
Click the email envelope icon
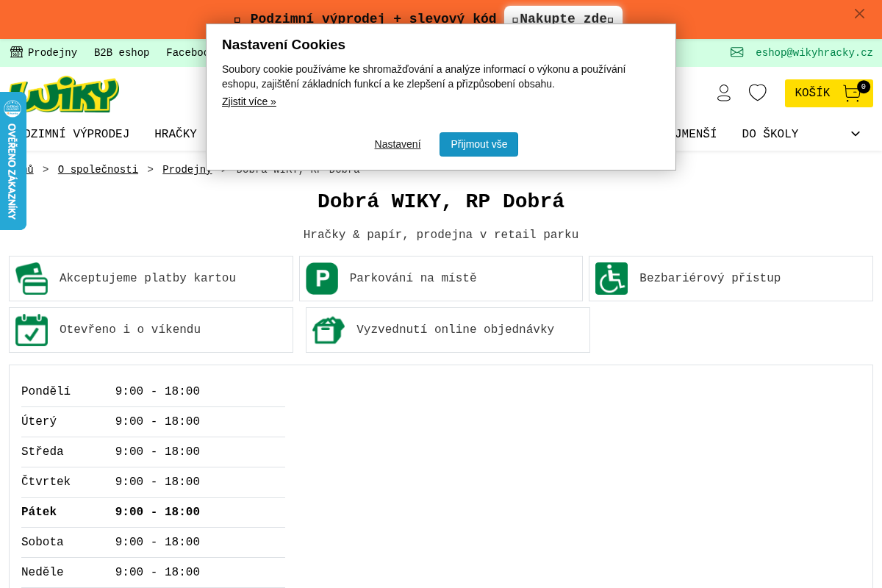point(737,52)
